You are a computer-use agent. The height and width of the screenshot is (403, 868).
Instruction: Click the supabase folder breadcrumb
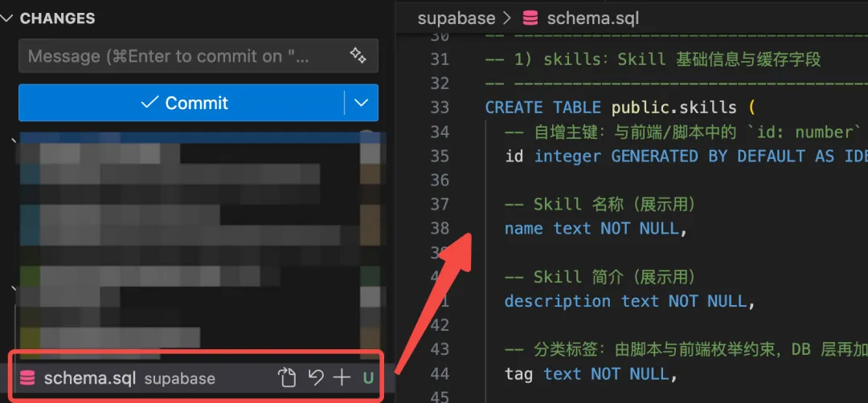[x=456, y=18]
